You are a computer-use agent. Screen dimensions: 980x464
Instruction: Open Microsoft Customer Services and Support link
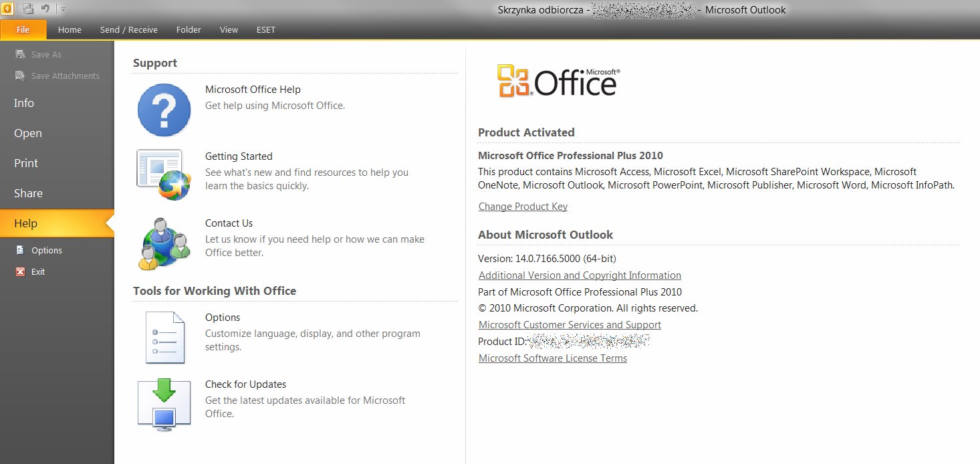(570, 325)
